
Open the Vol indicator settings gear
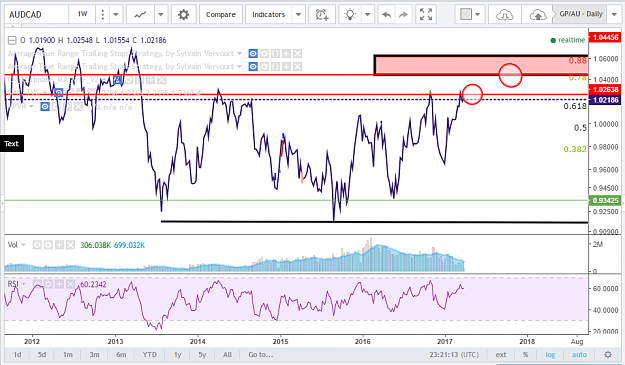(x=48, y=245)
